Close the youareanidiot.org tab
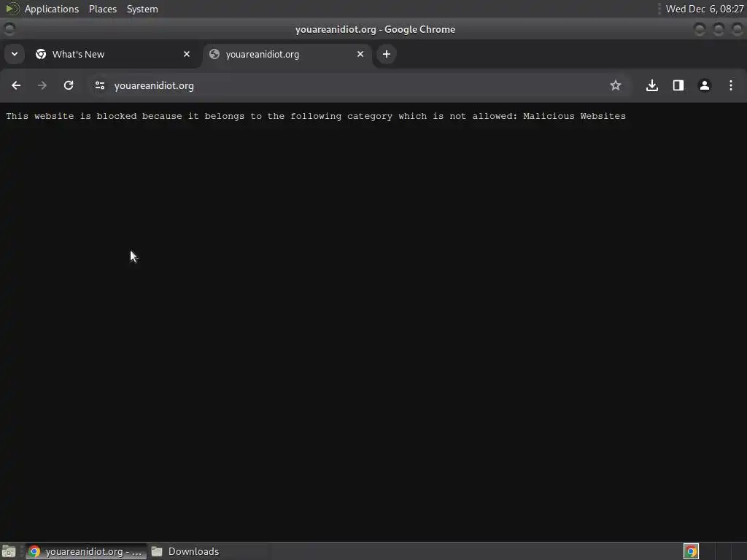The width and height of the screenshot is (747, 560). tap(360, 54)
